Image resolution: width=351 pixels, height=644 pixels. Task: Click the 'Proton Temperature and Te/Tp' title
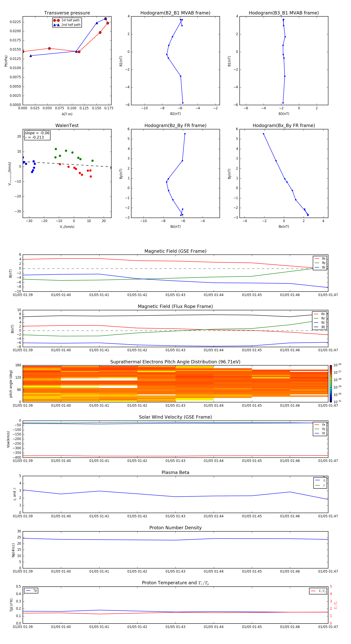[x=175, y=583]
